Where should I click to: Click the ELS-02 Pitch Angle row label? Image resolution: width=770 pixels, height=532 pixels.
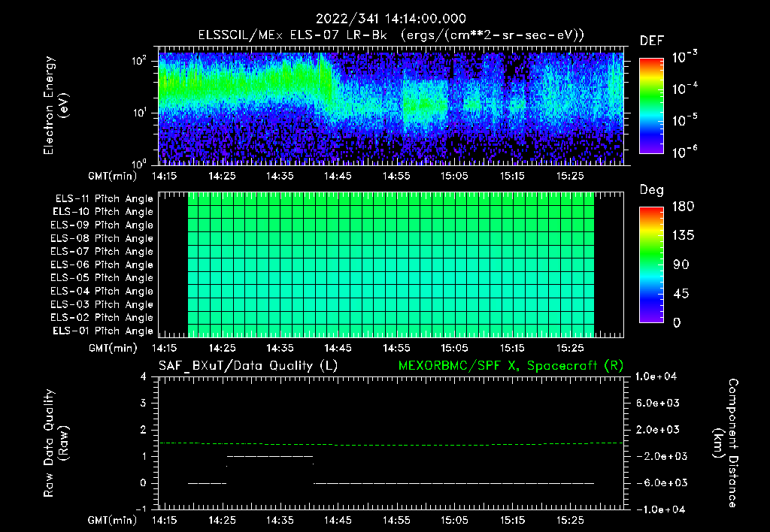point(102,318)
